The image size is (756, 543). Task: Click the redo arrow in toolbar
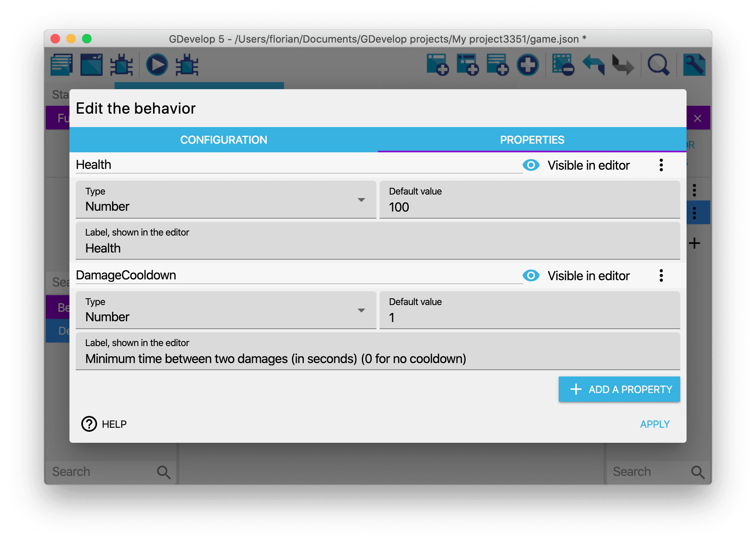(x=623, y=65)
